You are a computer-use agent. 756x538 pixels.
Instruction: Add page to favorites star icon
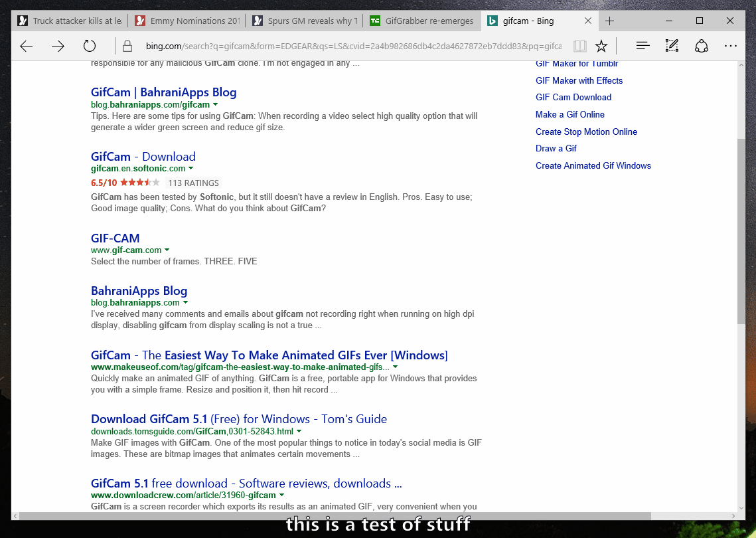pos(601,46)
